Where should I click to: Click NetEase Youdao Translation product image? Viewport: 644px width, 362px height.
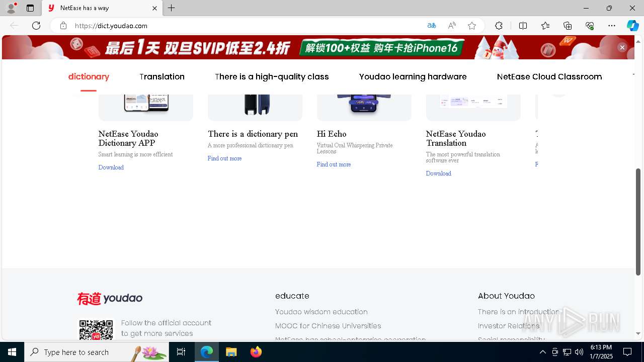[x=473, y=107]
